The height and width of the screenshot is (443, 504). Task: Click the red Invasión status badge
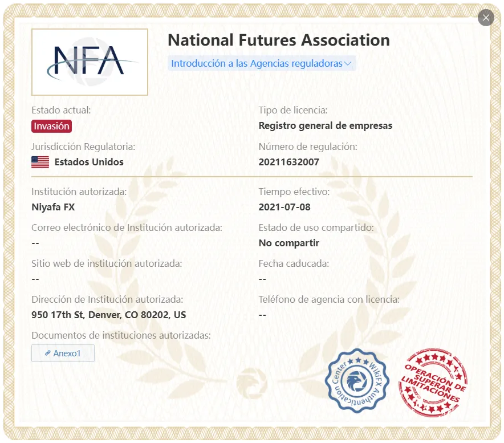(x=51, y=126)
